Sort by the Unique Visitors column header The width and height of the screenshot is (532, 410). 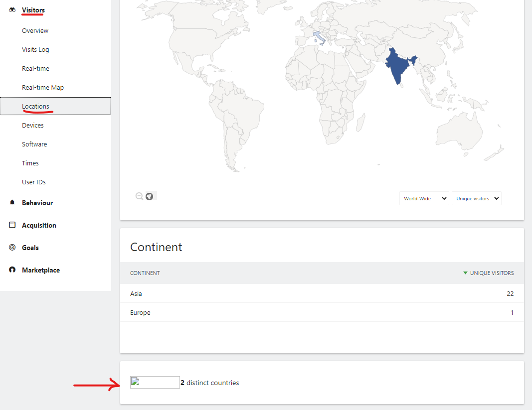(x=492, y=273)
